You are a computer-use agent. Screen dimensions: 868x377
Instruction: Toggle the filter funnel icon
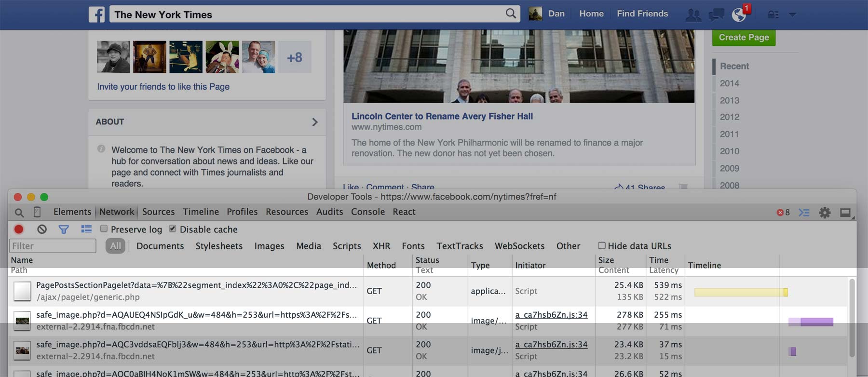(x=64, y=229)
